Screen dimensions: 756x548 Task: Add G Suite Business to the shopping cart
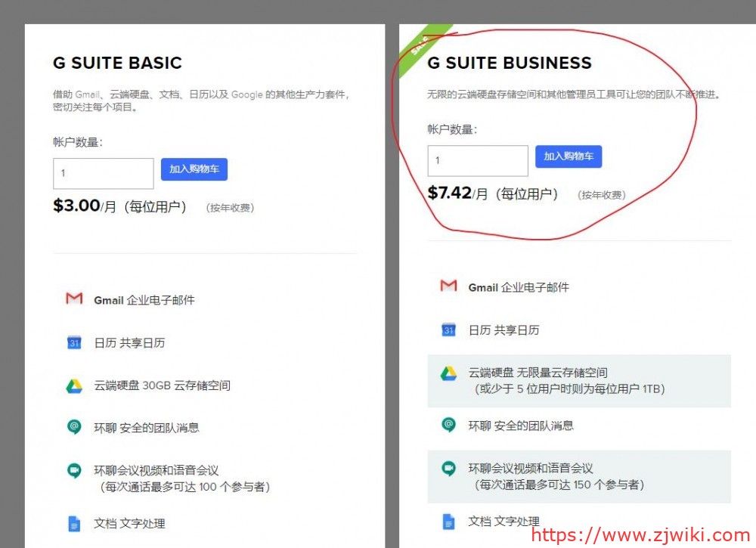(x=569, y=156)
